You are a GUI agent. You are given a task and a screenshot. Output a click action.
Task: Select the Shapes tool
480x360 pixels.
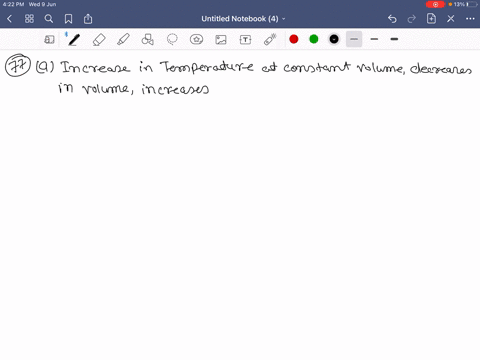[x=148, y=39]
